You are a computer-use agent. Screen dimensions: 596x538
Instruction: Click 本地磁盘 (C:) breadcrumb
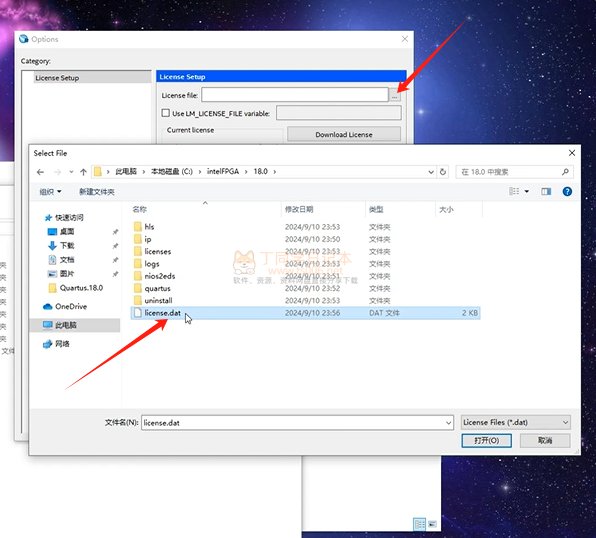click(172, 172)
